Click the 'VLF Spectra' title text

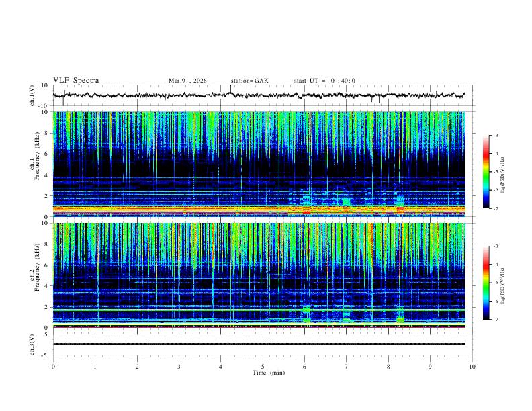coord(76,81)
